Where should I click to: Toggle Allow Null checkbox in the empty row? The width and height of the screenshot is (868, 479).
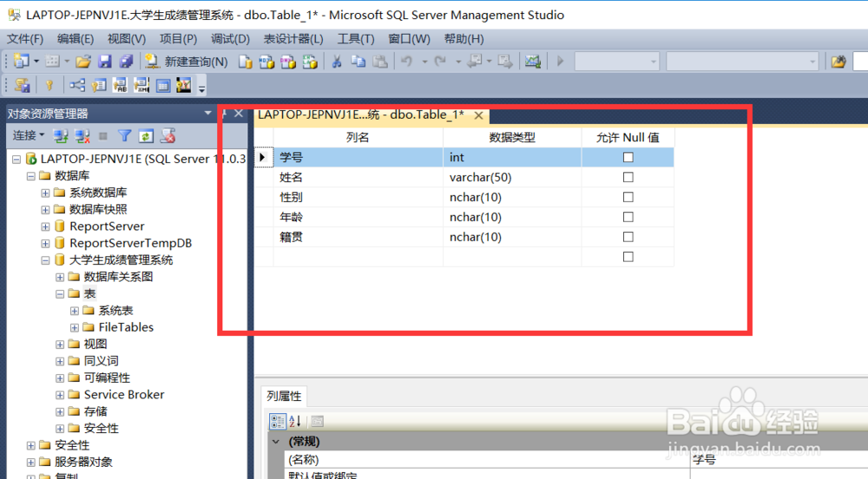coord(628,257)
